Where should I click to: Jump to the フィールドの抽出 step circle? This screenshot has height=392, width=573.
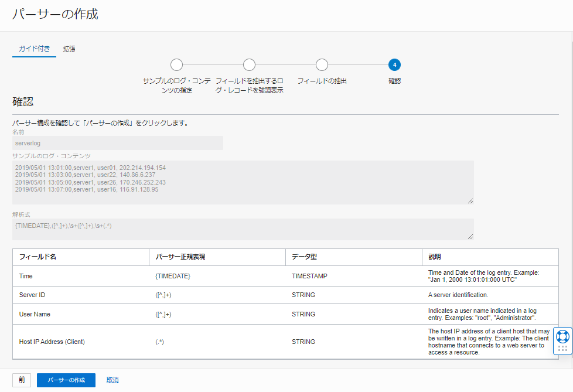pyautogui.click(x=322, y=64)
